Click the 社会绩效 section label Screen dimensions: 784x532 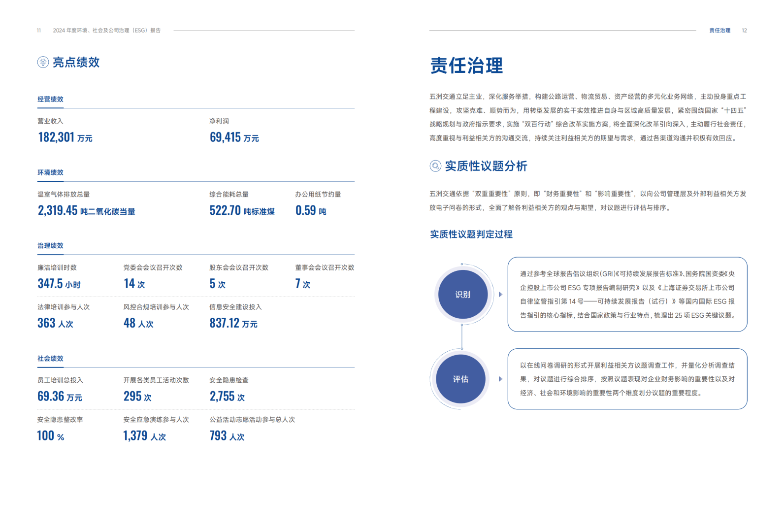point(50,359)
